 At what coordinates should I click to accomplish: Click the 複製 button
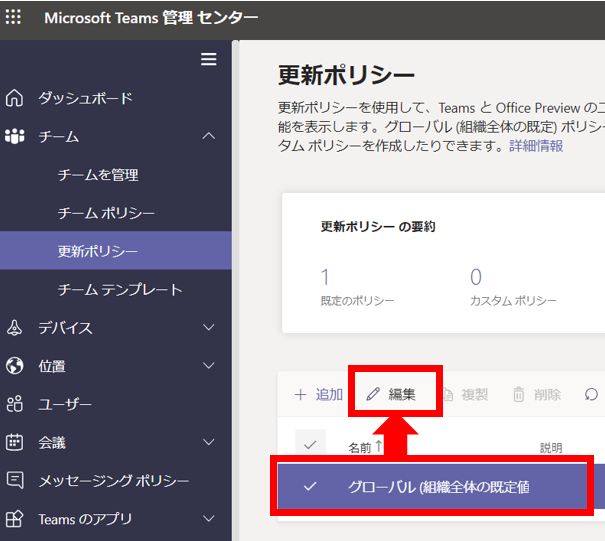coord(466,394)
